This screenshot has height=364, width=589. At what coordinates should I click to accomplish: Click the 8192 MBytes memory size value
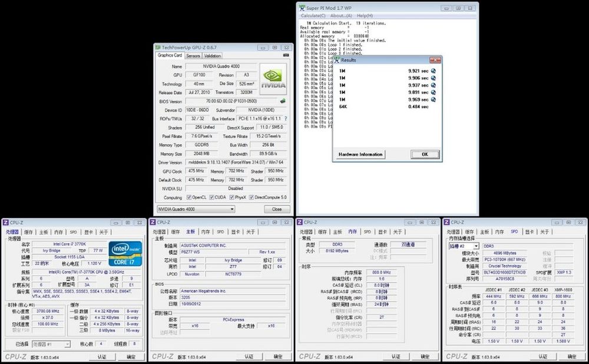337,250
